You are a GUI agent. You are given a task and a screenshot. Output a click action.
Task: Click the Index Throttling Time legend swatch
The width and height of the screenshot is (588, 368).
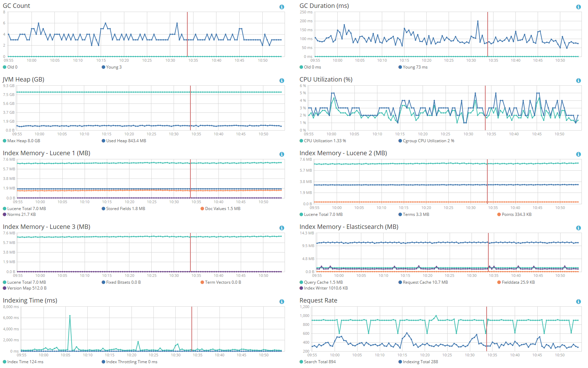[x=103, y=362]
